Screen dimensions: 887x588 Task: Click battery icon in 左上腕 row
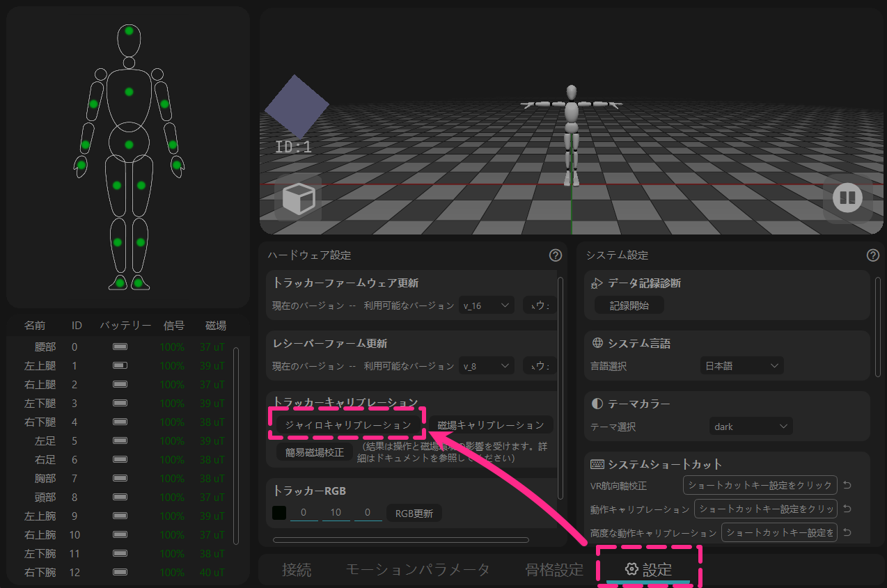click(120, 516)
